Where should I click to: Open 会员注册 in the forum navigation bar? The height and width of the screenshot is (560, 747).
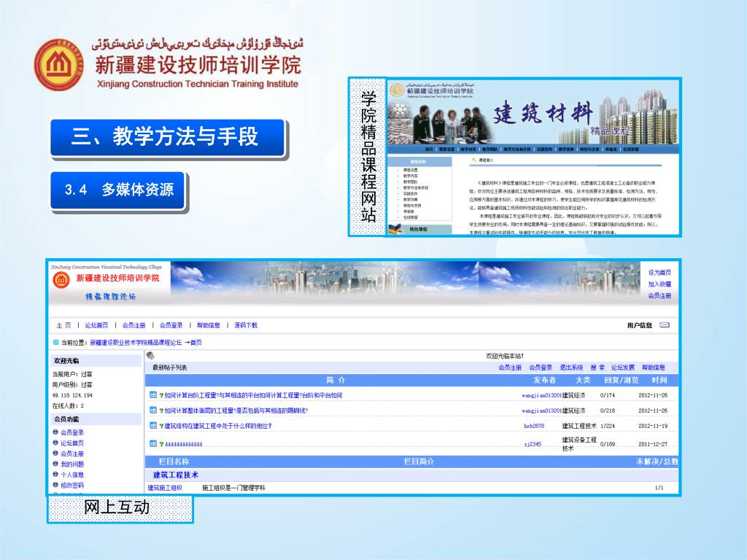coord(134,325)
